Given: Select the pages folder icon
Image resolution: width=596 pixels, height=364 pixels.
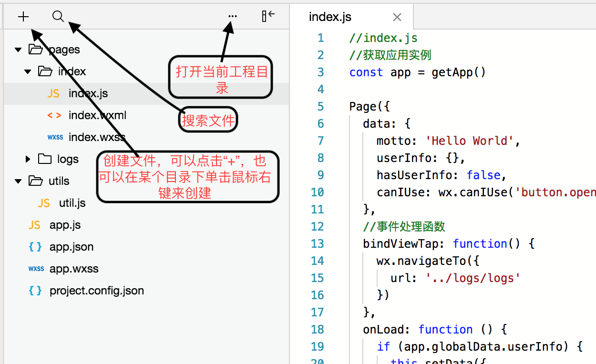Looking at the screenshot, I should point(35,49).
